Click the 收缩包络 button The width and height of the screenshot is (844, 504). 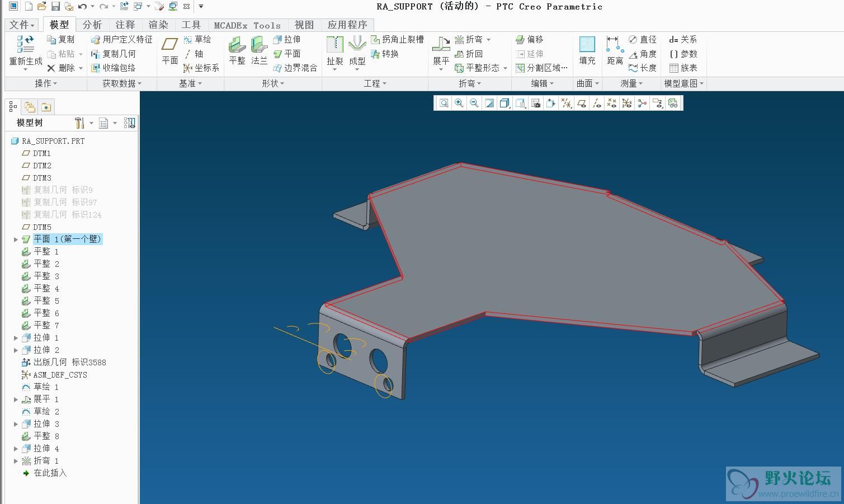pyautogui.click(x=113, y=68)
